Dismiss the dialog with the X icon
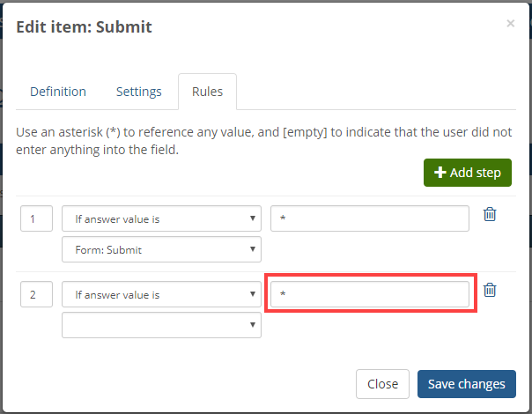The height and width of the screenshot is (414, 532). pos(510,24)
